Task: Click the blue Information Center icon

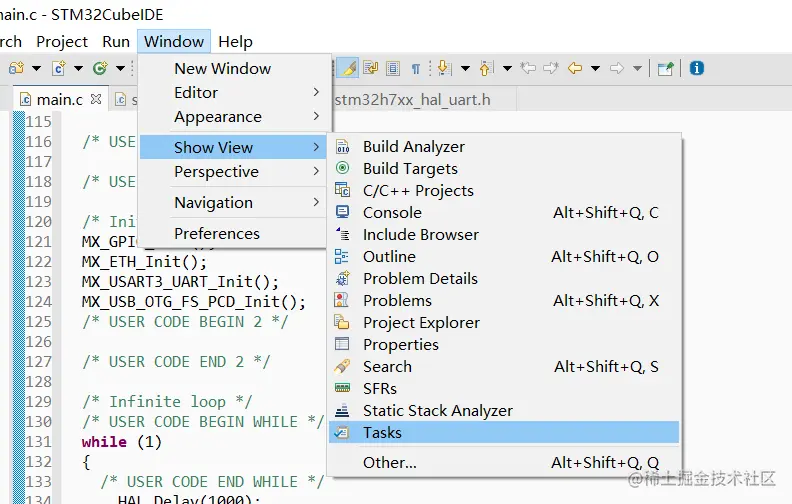Action: [x=697, y=68]
